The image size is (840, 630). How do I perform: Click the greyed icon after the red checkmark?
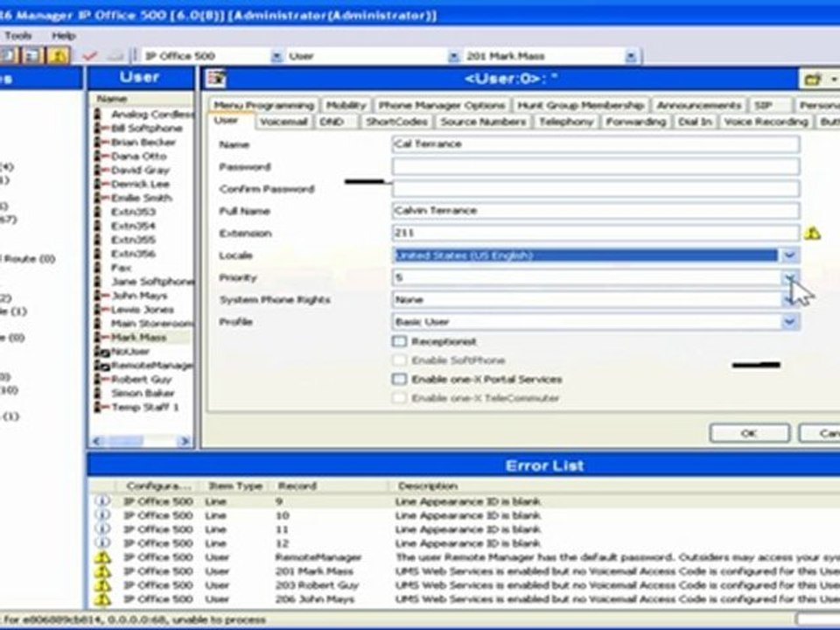(x=114, y=56)
